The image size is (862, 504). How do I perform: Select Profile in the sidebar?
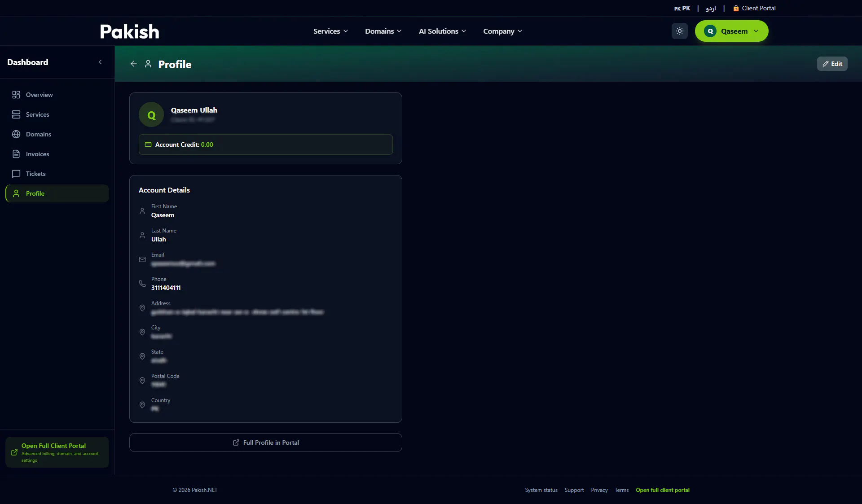57,193
